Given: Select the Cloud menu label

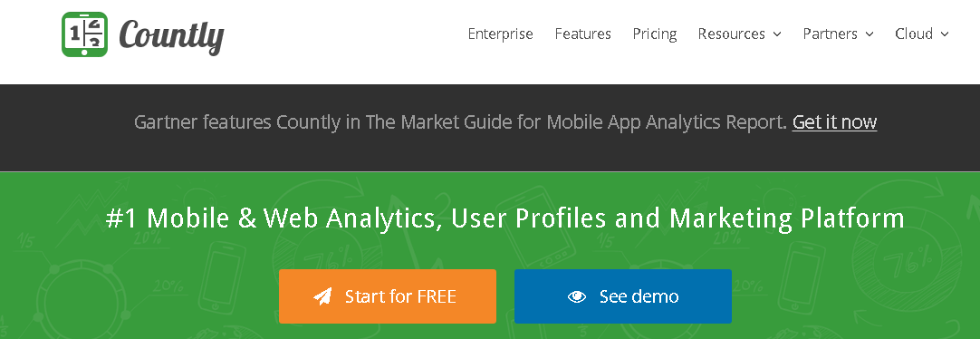Looking at the screenshot, I should [914, 34].
